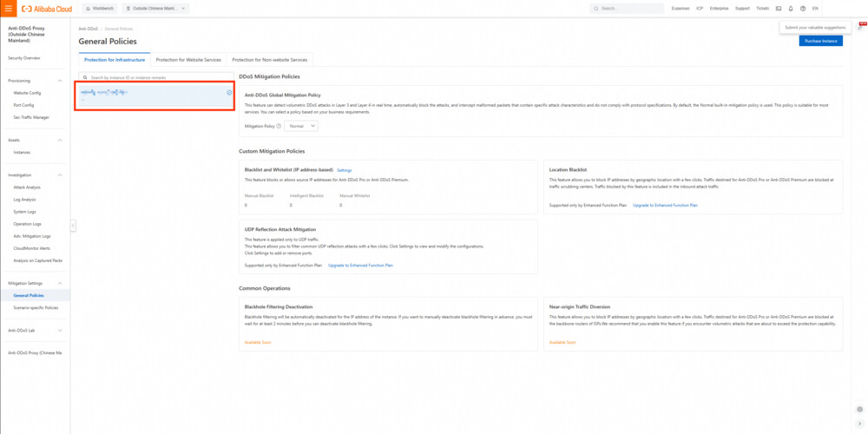The height and width of the screenshot is (434, 868).
Task: Open Support in top menu
Action: click(x=742, y=9)
